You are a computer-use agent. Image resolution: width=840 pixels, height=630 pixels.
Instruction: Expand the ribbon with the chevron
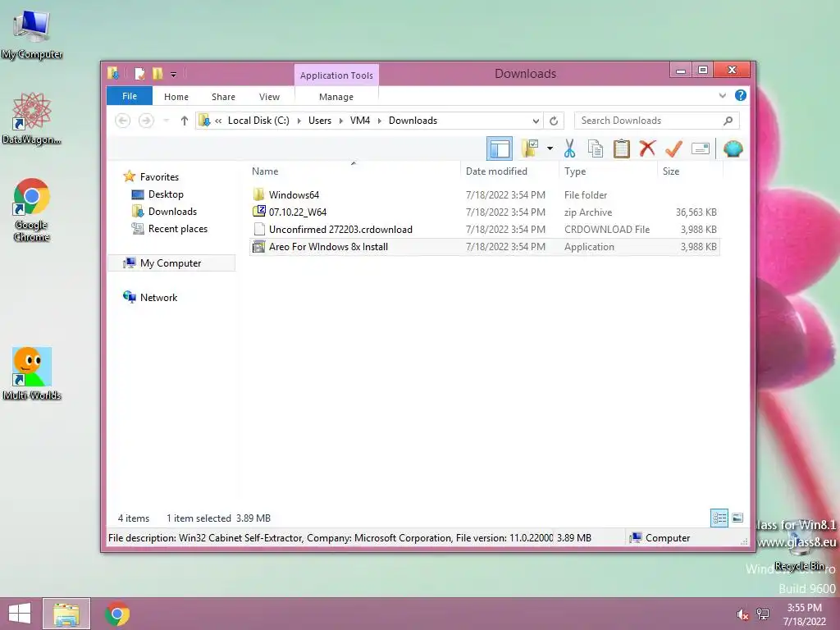coord(722,96)
